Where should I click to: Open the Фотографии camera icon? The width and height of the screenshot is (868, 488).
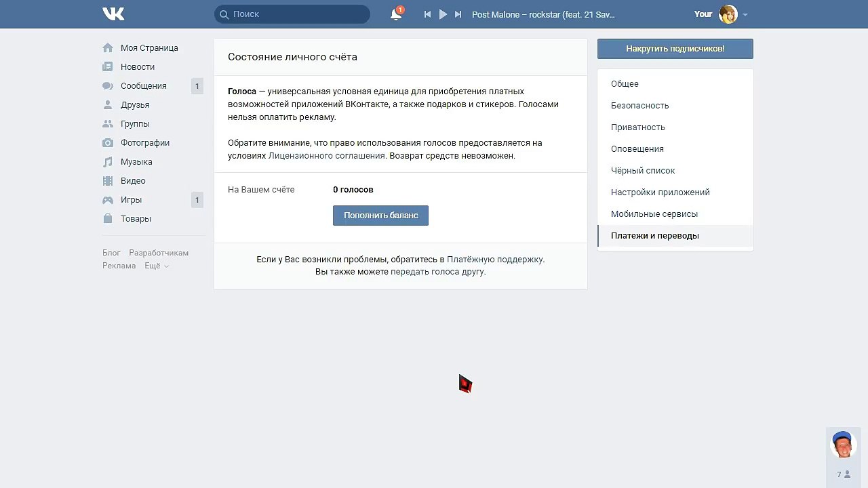(x=108, y=143)
